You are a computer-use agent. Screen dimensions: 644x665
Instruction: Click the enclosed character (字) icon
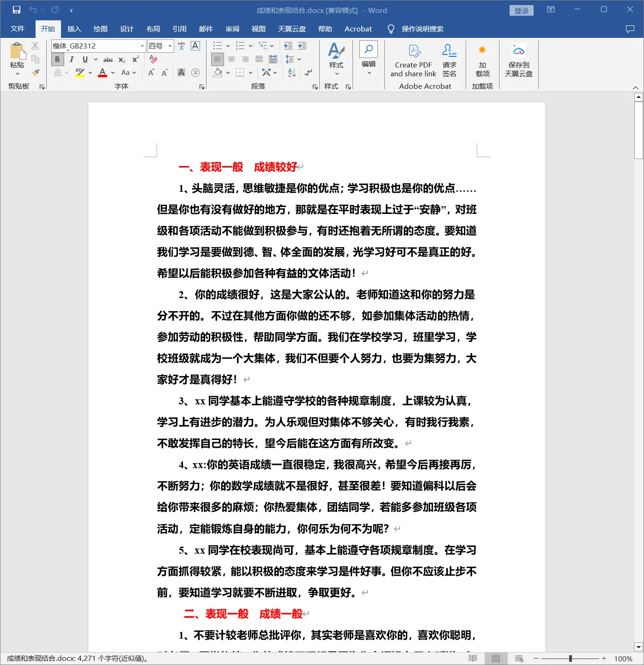tap(195, 73)
